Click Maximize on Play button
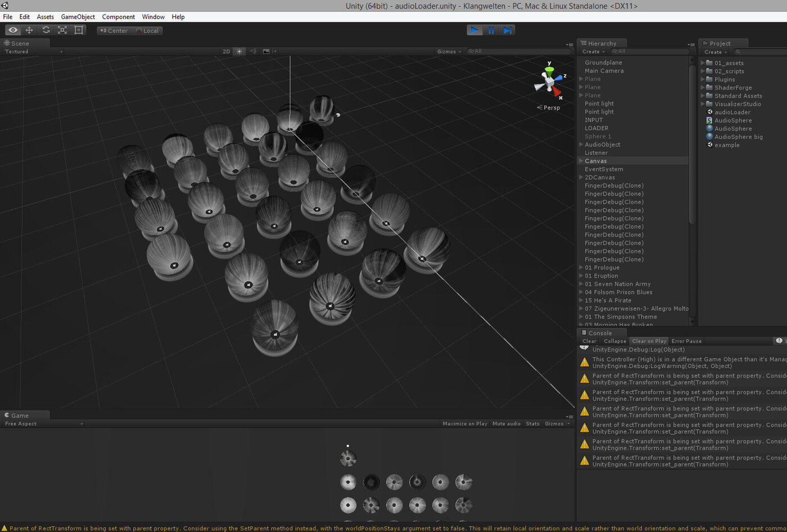 click(x=465, y=424)
